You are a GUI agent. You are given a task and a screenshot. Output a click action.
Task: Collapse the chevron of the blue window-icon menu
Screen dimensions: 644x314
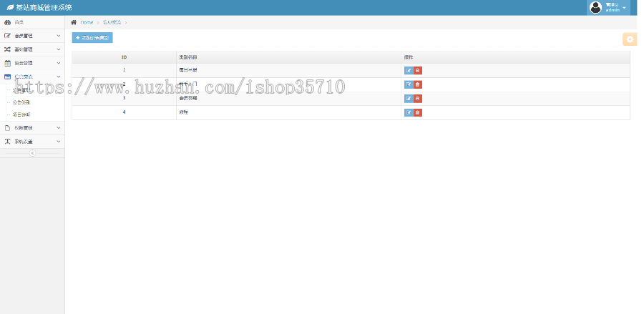coord(59,77)
